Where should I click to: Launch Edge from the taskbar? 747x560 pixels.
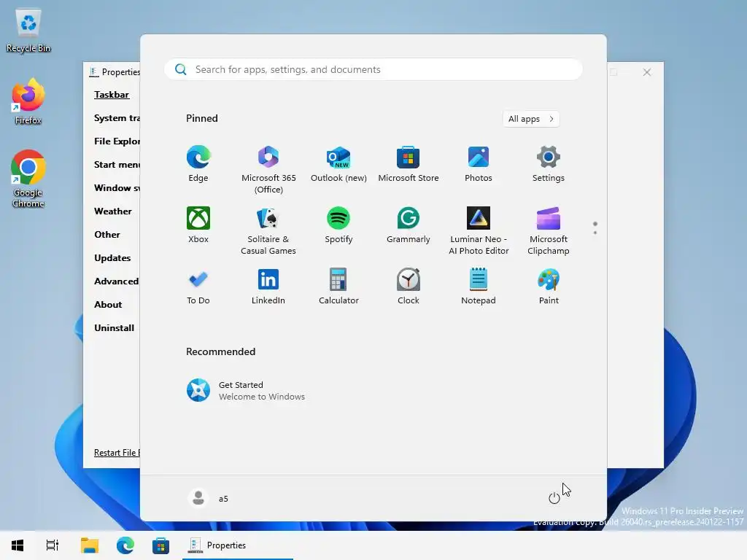125,545
